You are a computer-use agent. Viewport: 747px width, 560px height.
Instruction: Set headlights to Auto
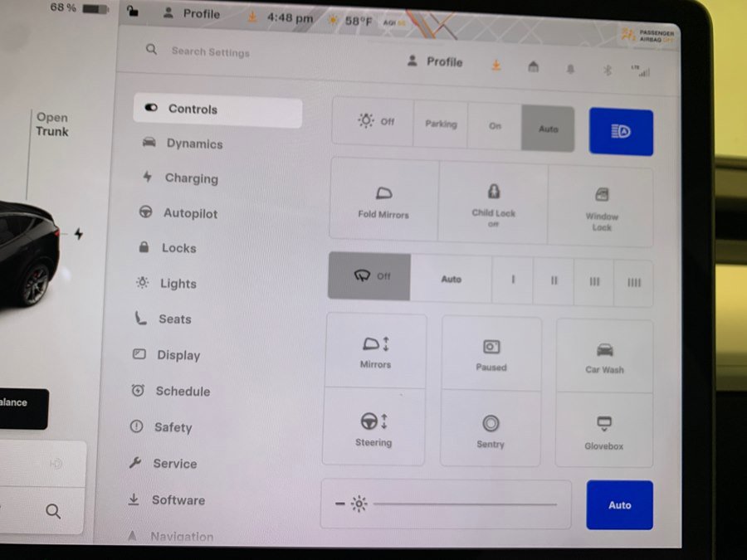[x=549, y=129]
